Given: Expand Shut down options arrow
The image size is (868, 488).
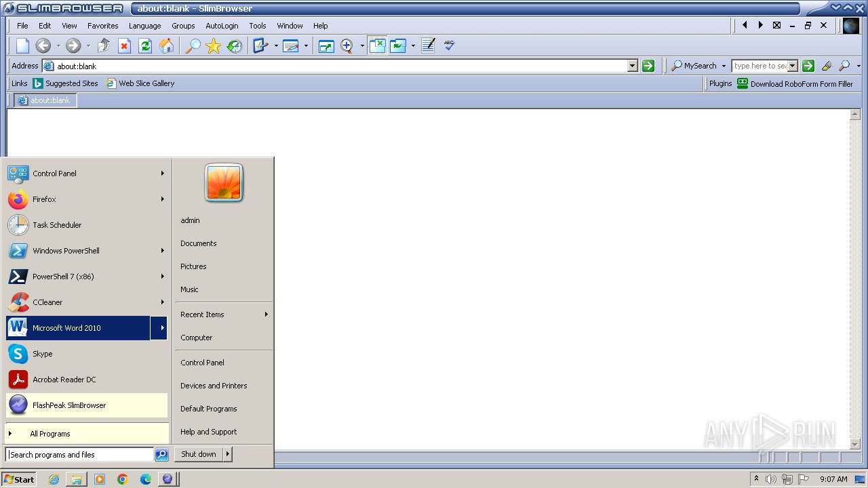Looking at the screenshot, I should [228, 454].
